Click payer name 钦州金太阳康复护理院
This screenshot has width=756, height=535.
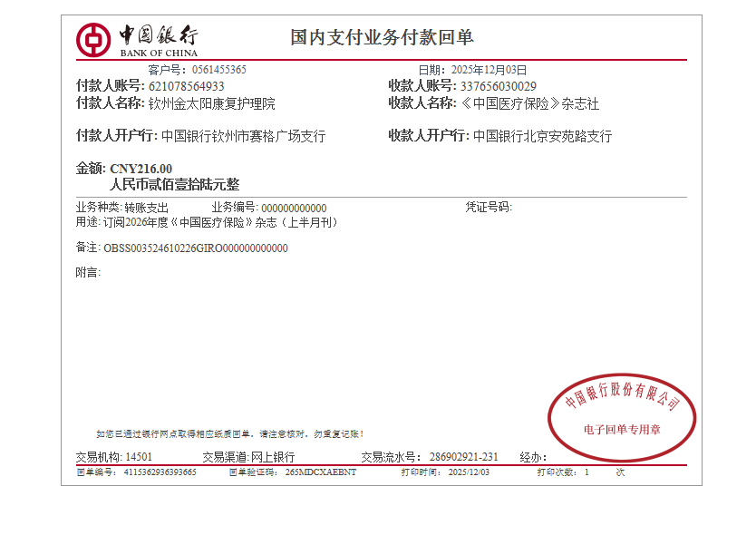click(211, 104)
